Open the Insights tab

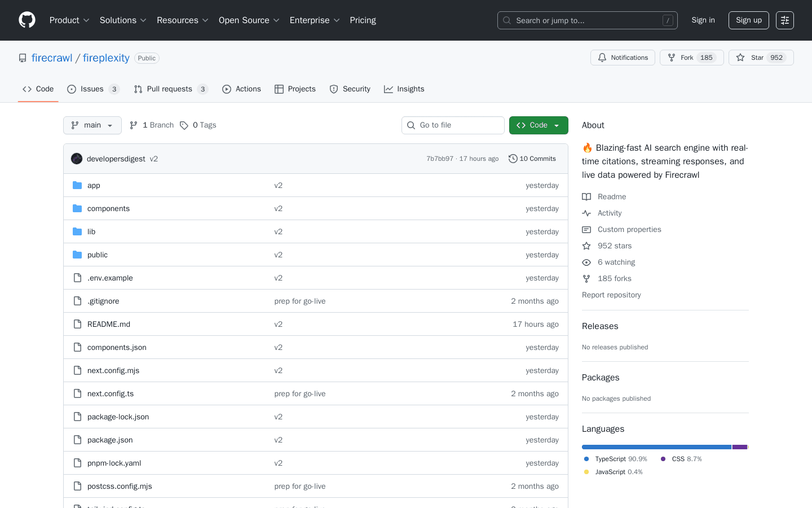pyautogui.click(x=404, y=89)
